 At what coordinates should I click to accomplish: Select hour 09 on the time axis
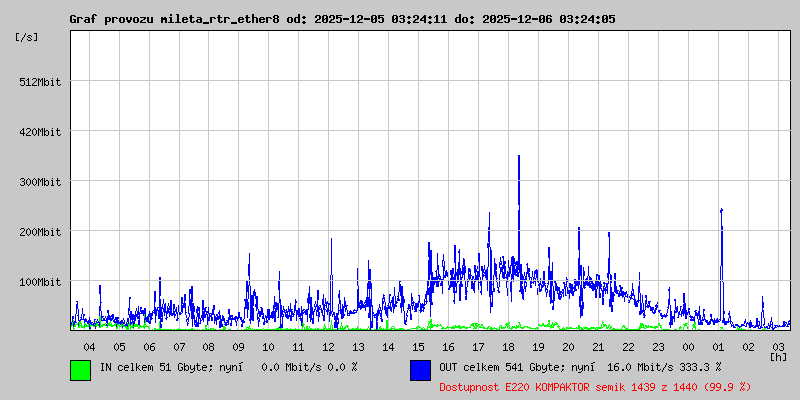pos(239,346)
